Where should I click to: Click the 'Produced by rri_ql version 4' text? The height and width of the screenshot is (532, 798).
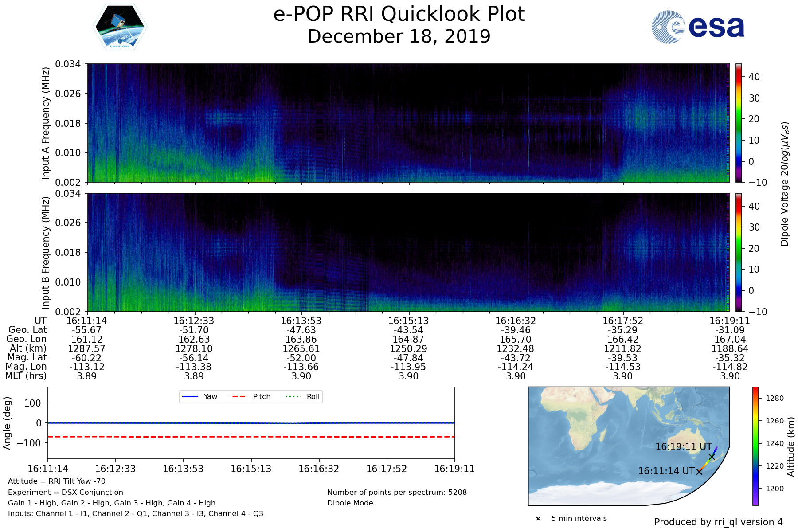pos(718,522)
